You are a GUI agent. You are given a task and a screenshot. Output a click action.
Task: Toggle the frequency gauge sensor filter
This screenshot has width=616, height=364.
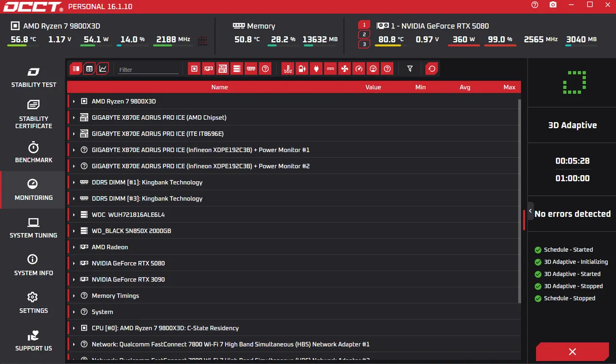(359, 69)
